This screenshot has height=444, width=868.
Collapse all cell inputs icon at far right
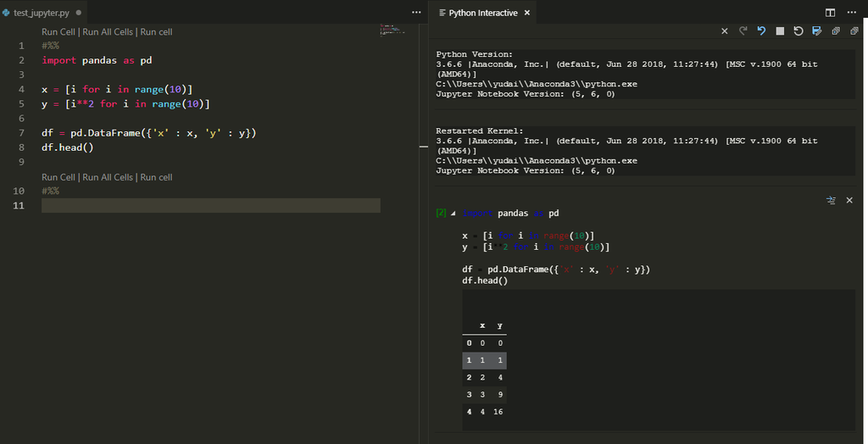tap(854, 31)
